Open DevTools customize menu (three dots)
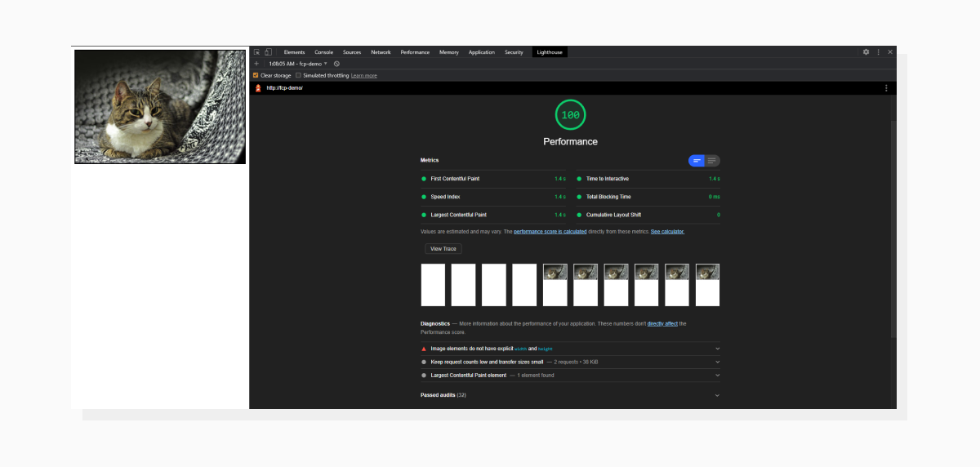The image size is (980, 467). (x=878, y=51)
